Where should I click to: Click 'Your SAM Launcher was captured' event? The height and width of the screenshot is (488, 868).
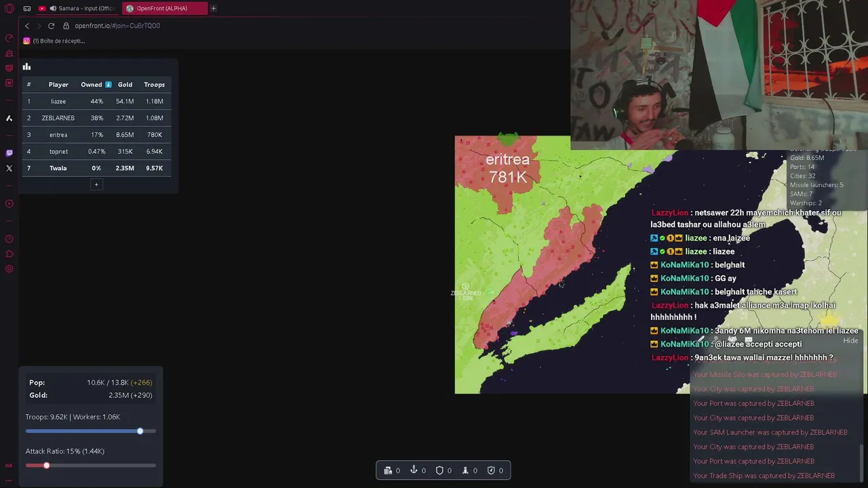[770, 432]
